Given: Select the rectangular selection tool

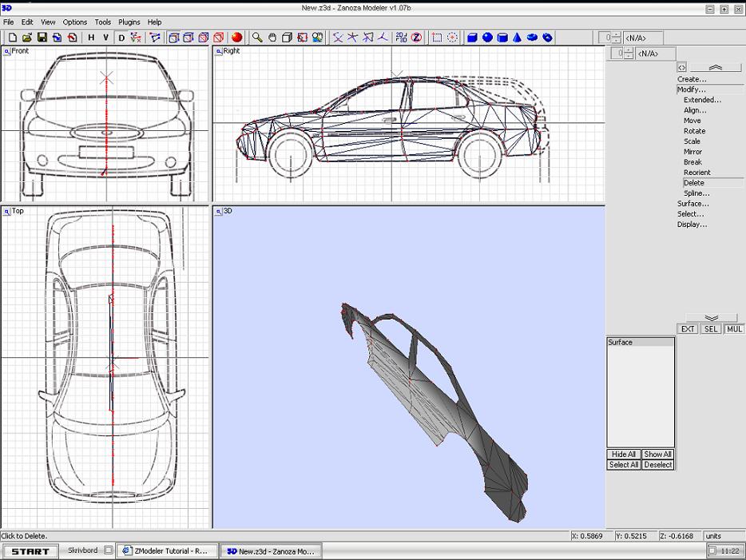Looking at the screenshot, I should pos(437,38).
